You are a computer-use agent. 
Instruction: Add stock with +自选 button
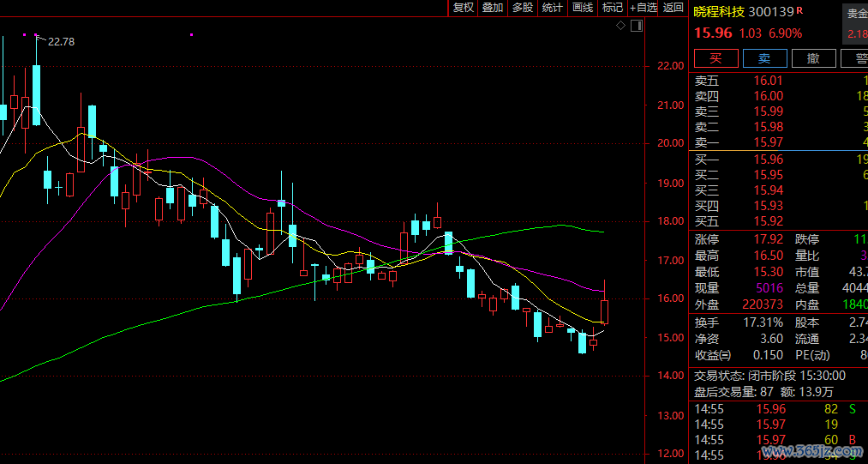pos(644,7)
